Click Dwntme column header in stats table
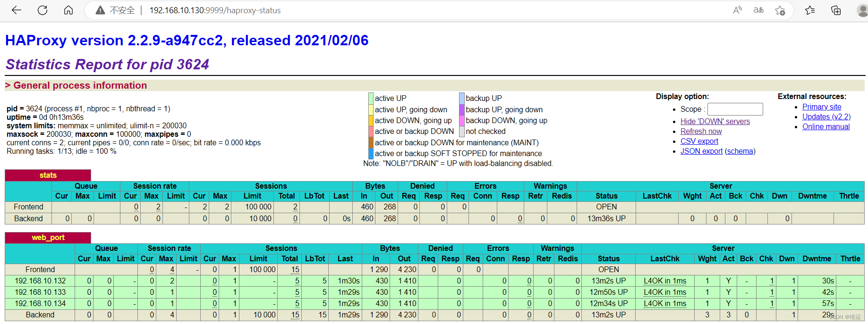Screen dimensions: 868x324 coord(812,196)
